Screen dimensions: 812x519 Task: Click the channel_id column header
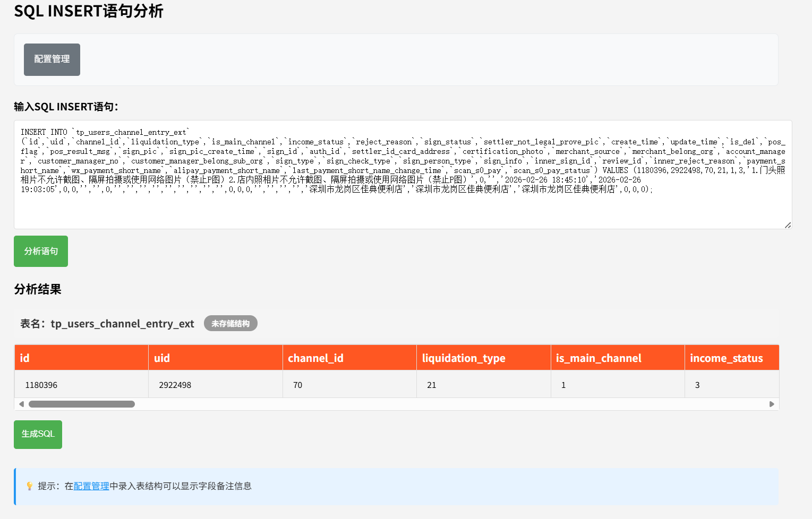pos(349,358)
